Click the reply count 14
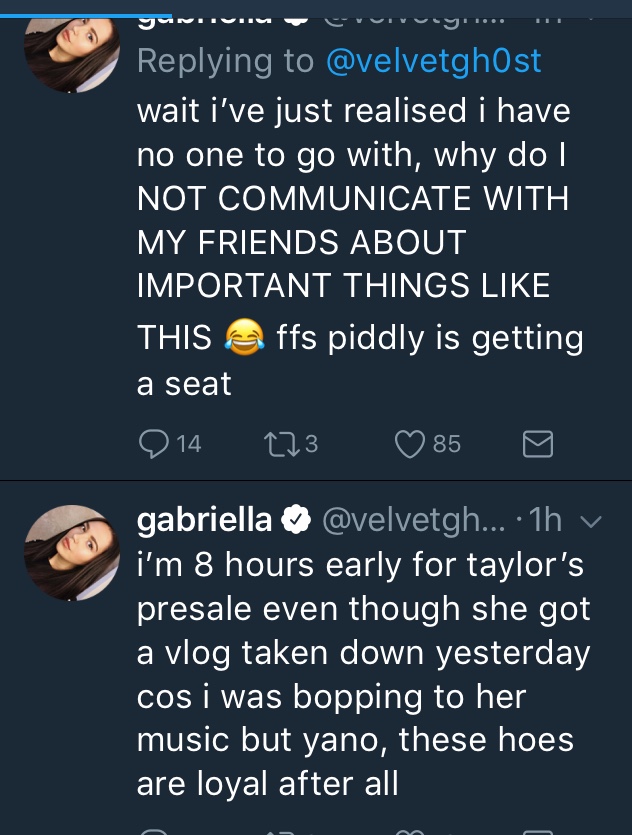Viewport: 632px width, 835px height. click(189, 444)
